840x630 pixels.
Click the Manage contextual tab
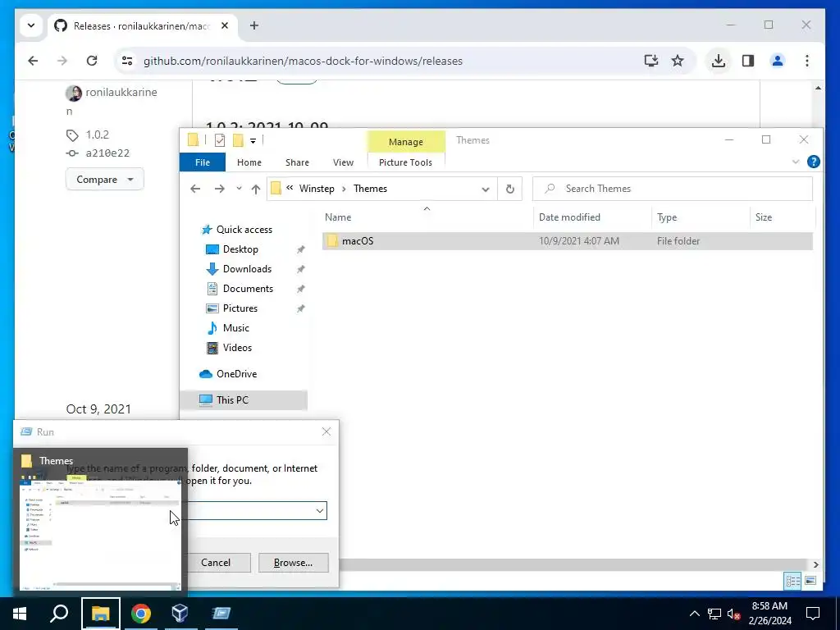tap(406, 141)
